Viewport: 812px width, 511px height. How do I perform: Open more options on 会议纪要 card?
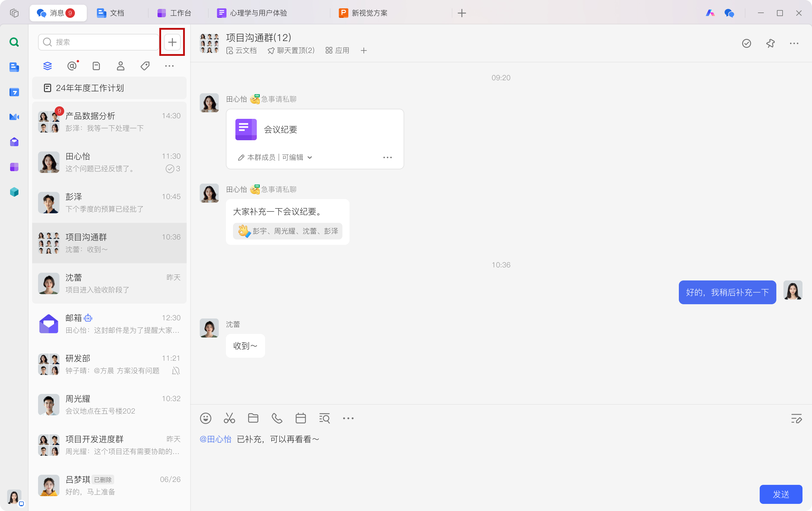tap(388, 157)
